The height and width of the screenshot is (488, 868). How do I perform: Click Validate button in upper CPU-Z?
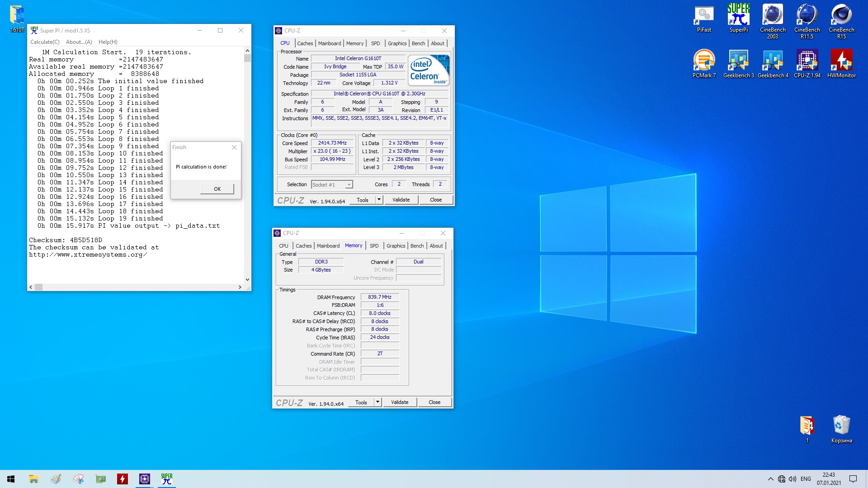point(401,200)
